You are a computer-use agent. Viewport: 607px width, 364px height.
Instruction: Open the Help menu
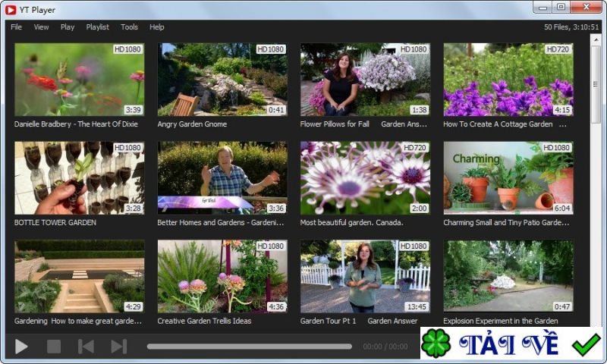[156, 27]
